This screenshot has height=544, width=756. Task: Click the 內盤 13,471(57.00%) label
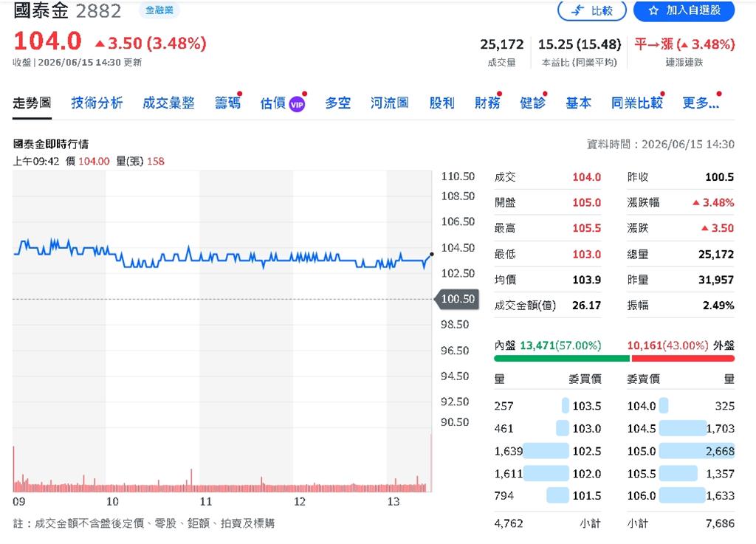point(548,345)
